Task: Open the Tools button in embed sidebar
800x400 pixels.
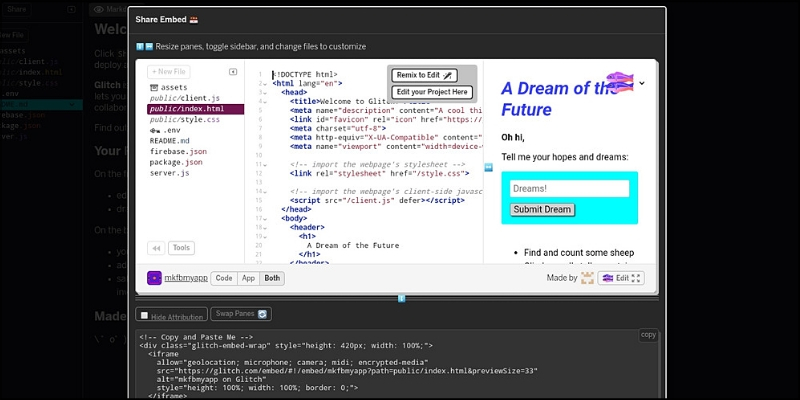Action: [181, 248]
